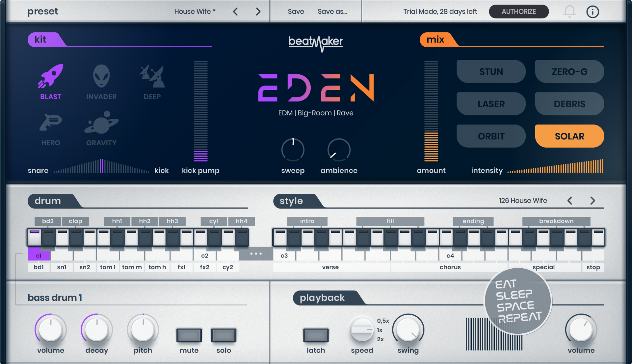Enable the playback latch button
The height and width of the screenshot is (364, 632).
[316, 335]
